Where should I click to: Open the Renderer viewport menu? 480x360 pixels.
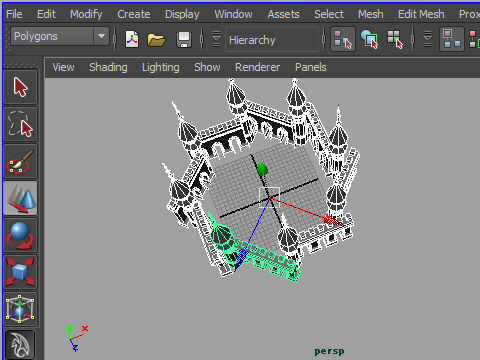tap(257, 67)
